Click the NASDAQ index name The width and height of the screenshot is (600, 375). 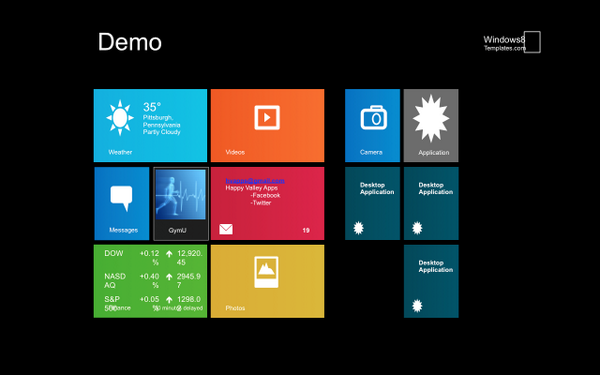tap(115, 281)
